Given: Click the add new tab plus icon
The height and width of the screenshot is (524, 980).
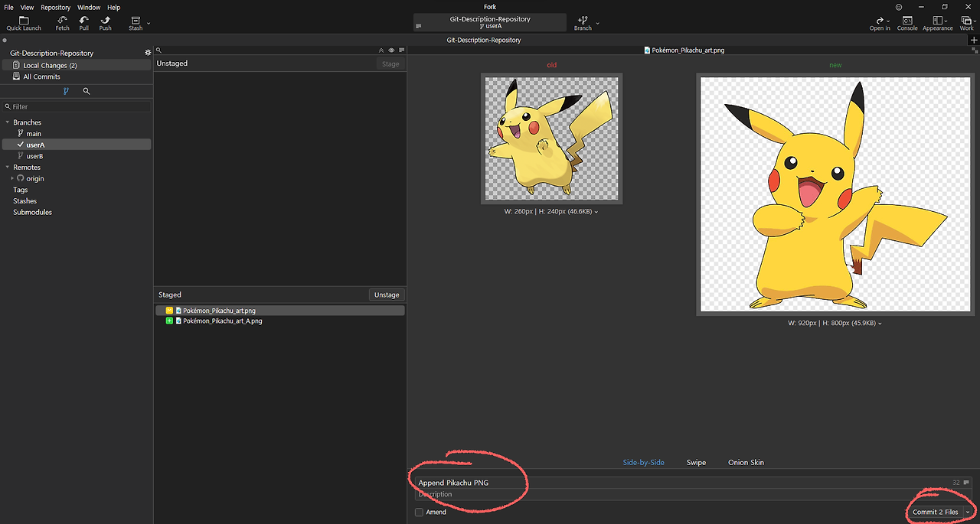Looking at the screenshot, I should [x=973, y=41].
